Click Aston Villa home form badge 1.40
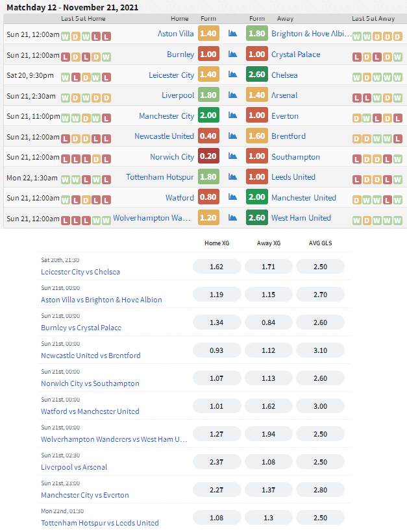 point(208,33)
